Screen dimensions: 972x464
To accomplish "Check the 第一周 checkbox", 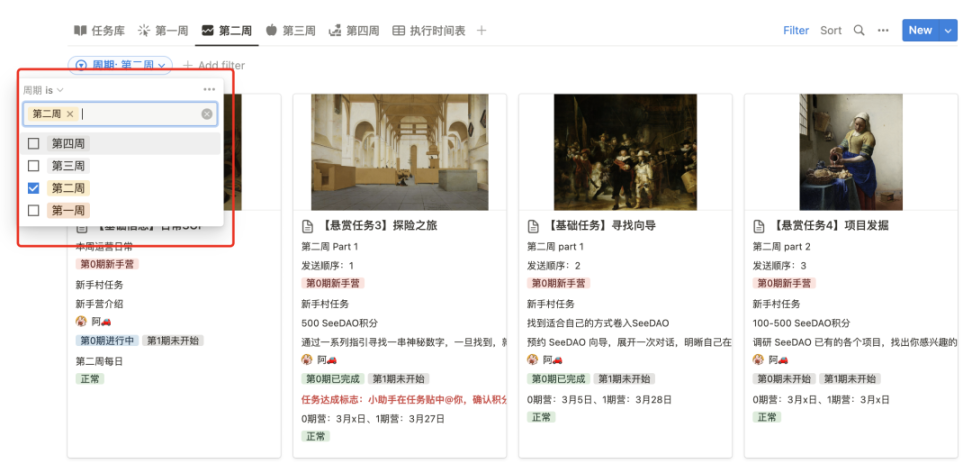I will point(33,211).
